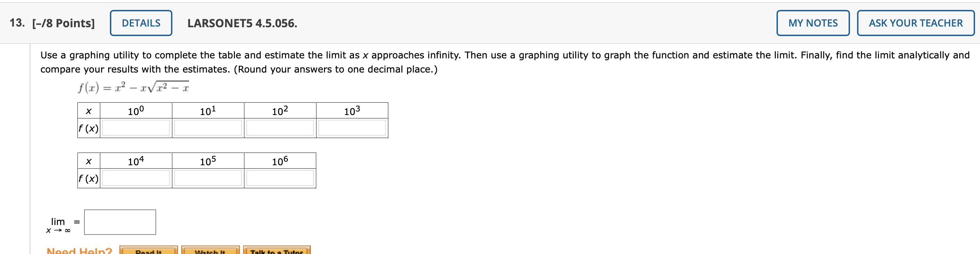Select the f(x) field under 10^5
Screen dimensions: 980x254
pyautogui.click(x=208, y=178)
